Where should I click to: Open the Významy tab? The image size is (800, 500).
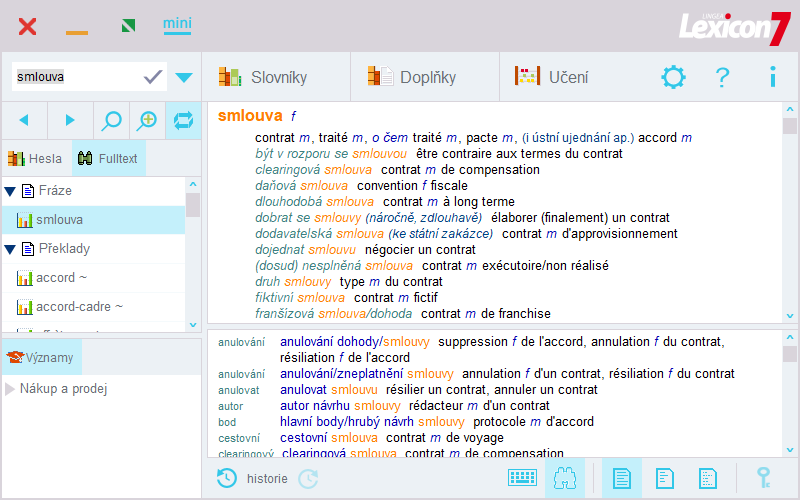tap(42, 357)
